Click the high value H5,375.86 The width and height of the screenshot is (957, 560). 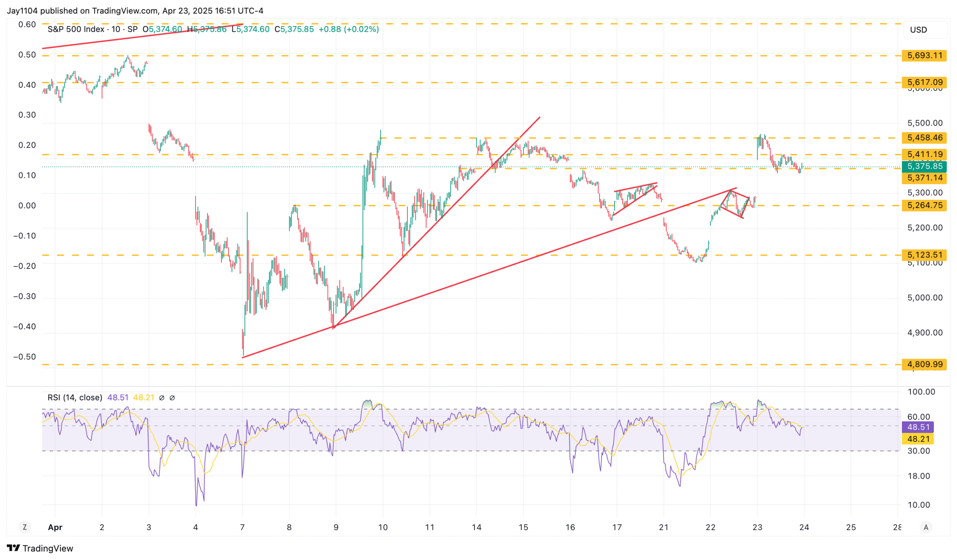tap(207, 29)
